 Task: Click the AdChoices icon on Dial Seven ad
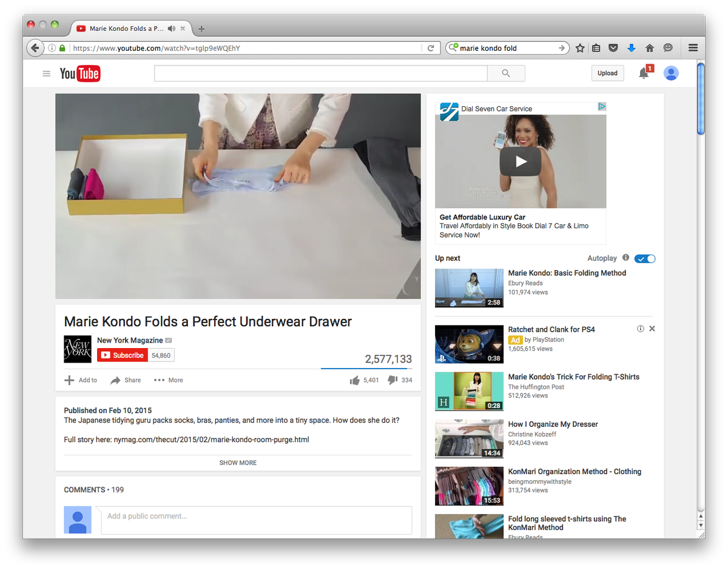coord(601,107)
